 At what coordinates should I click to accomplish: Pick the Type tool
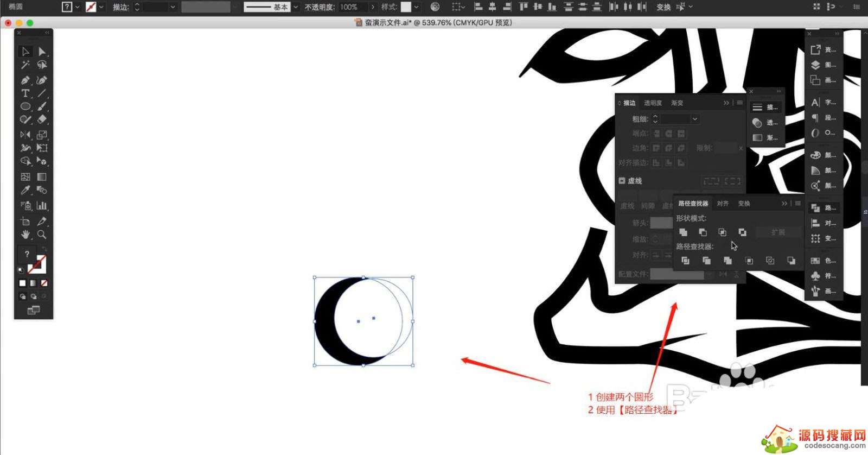pyautogui.click(x=25, y=93)
